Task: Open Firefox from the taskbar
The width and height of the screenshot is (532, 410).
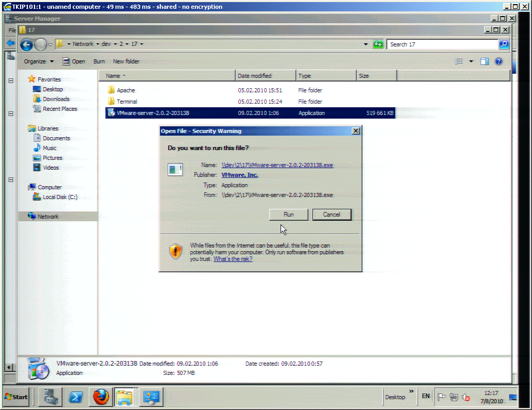Action: pos(101,397)
